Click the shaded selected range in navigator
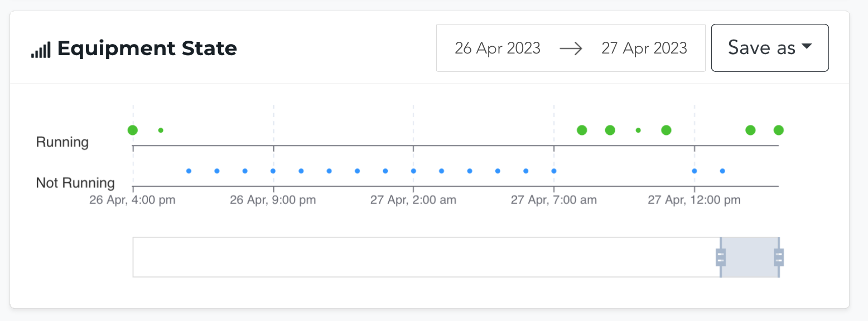Viewport: 868px width, 321px height. [749, 257]
